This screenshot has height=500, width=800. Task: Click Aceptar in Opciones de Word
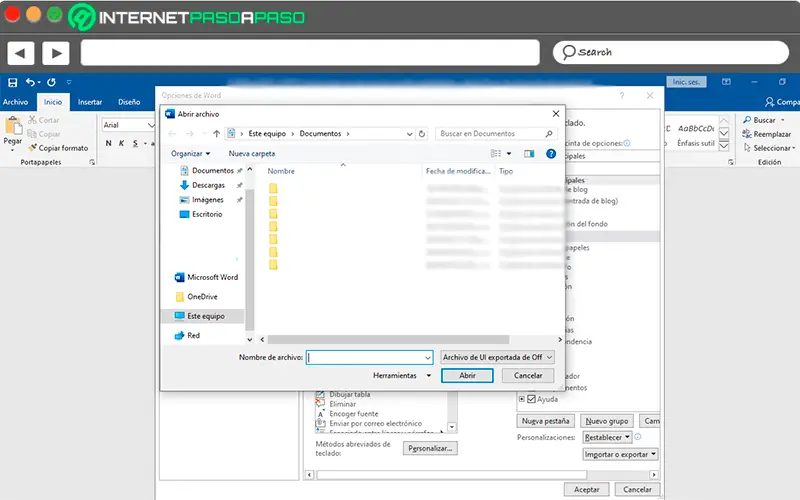587,489
